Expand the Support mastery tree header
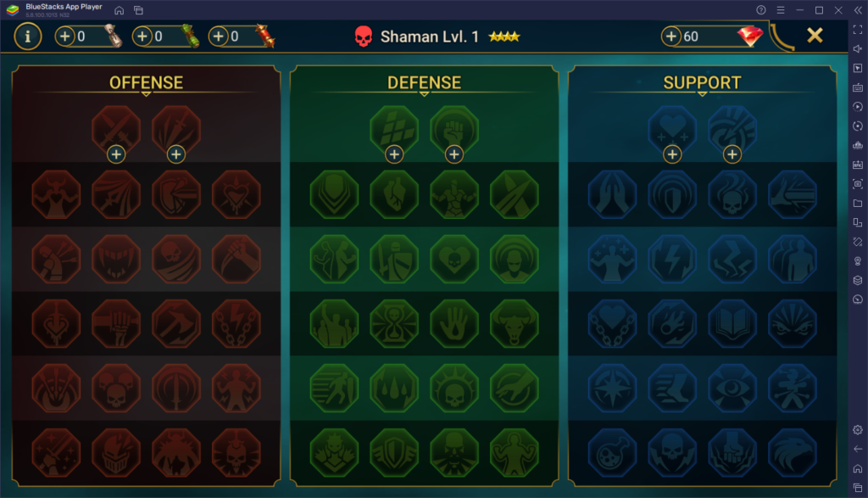 pos(702,83)
